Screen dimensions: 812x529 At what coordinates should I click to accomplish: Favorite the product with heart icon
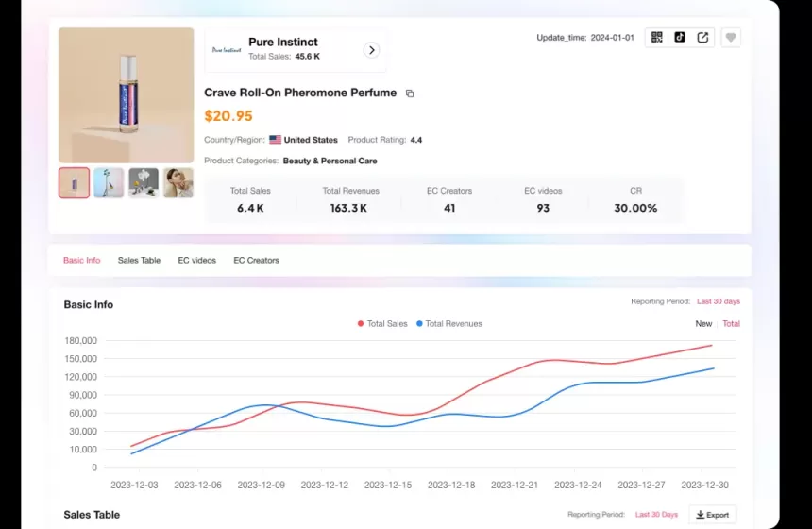[x=731, y=38]
